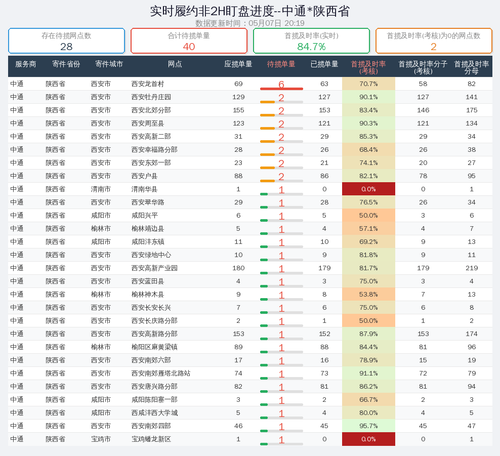Select the 咸阳兴平 station name

(x=144, y=215)
